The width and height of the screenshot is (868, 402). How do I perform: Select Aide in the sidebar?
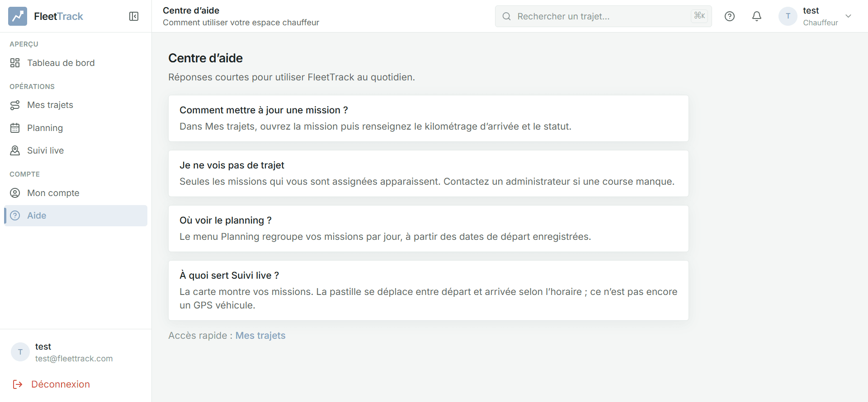point(75,215)
